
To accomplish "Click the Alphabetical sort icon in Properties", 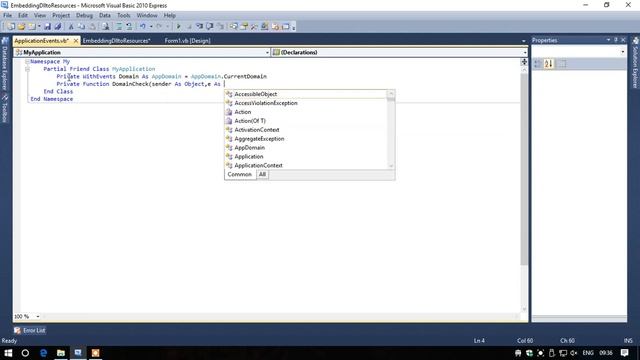I will coord(549,64).
